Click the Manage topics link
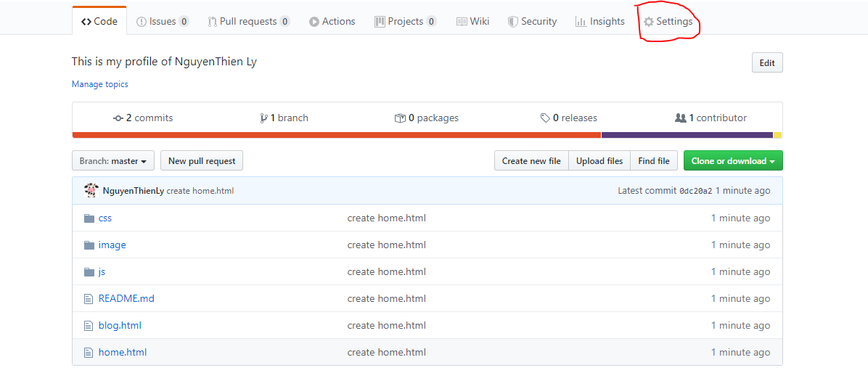Image resolution: width=868 pixels, height=373 pixels. [99, 84]
